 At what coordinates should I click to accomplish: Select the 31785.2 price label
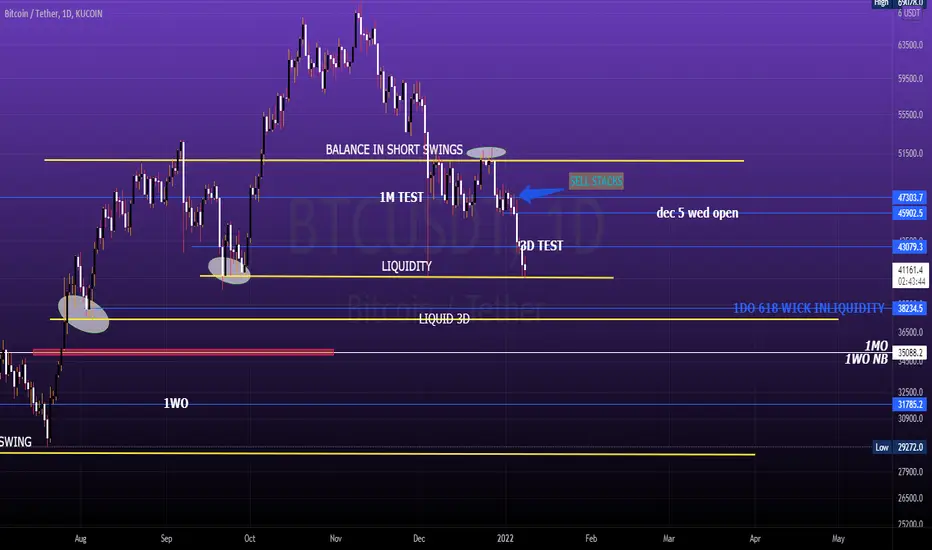coord(909,404)
